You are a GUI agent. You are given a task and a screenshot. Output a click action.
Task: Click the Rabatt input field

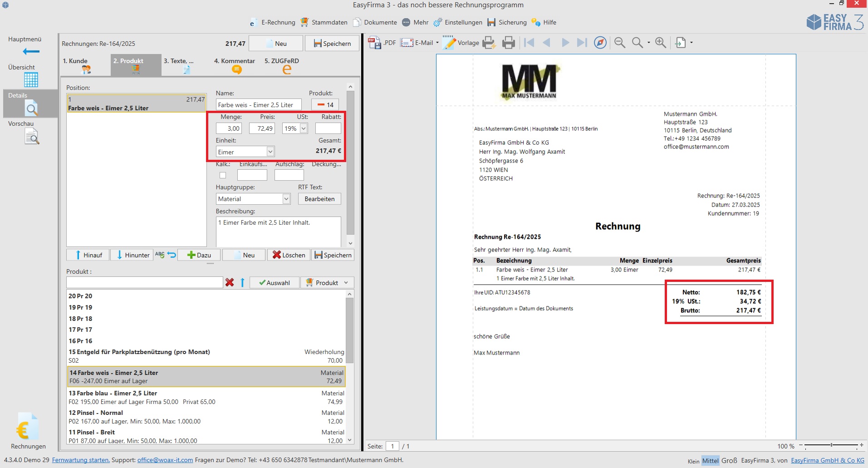tap(328, 128)
